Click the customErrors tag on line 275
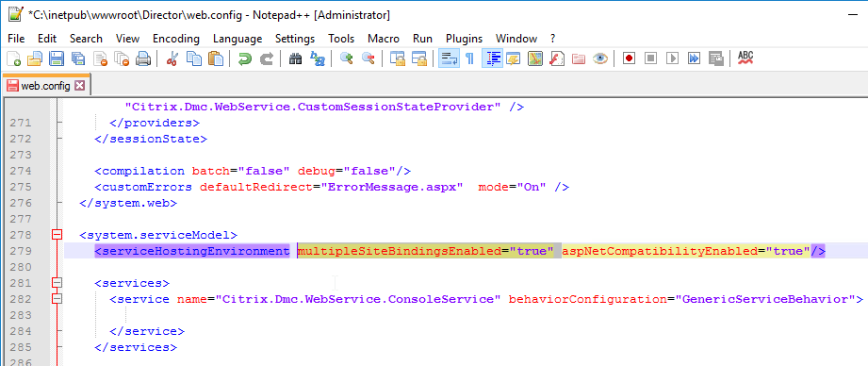Screen dimensions: 868x366 143,187
